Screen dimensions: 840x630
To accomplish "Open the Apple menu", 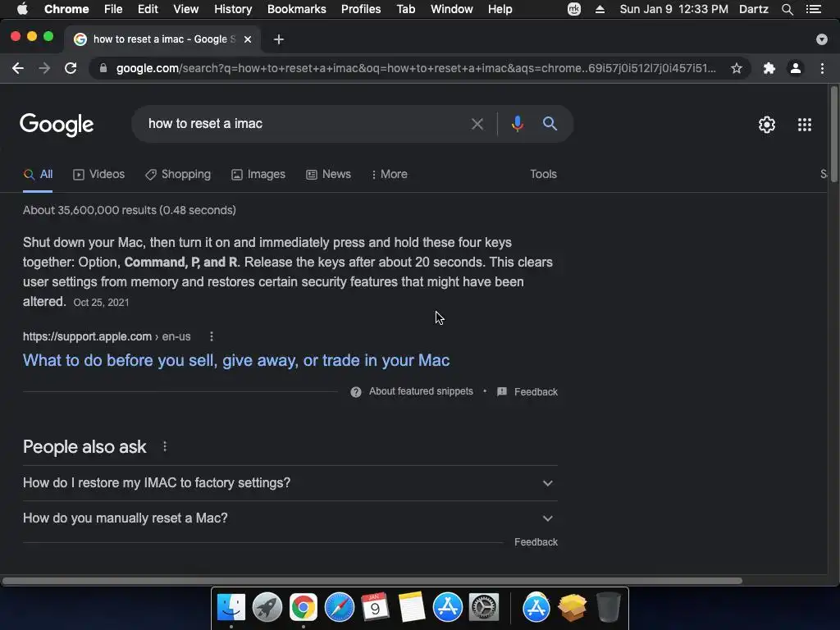I will 22,9.
